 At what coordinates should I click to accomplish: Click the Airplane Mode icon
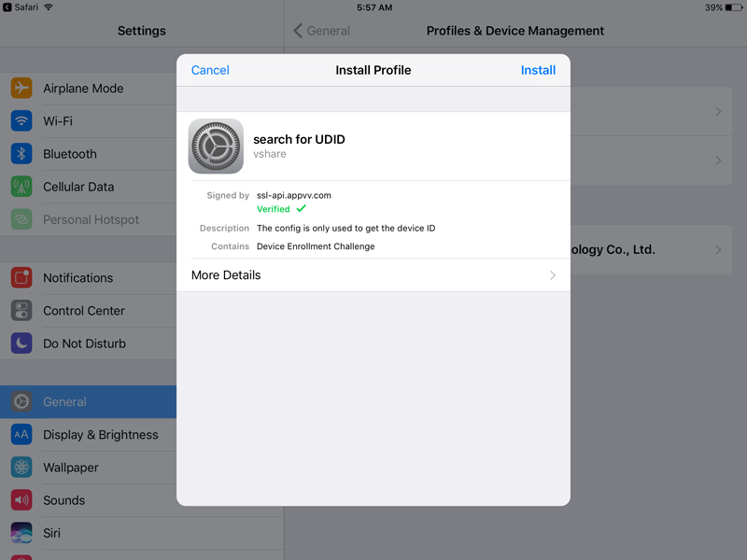(21, 88)
